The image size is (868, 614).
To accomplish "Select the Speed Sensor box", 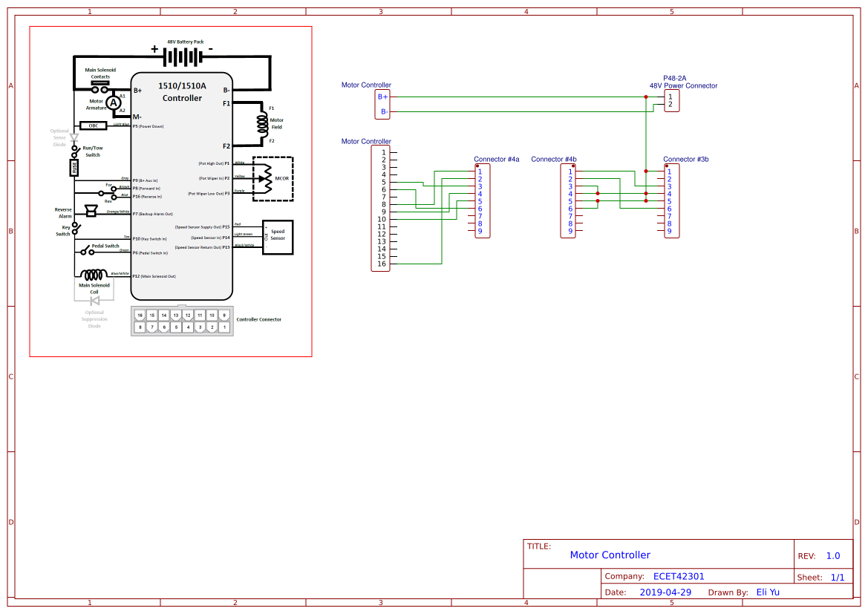I will pyautogui.click(x=278, y=237).
